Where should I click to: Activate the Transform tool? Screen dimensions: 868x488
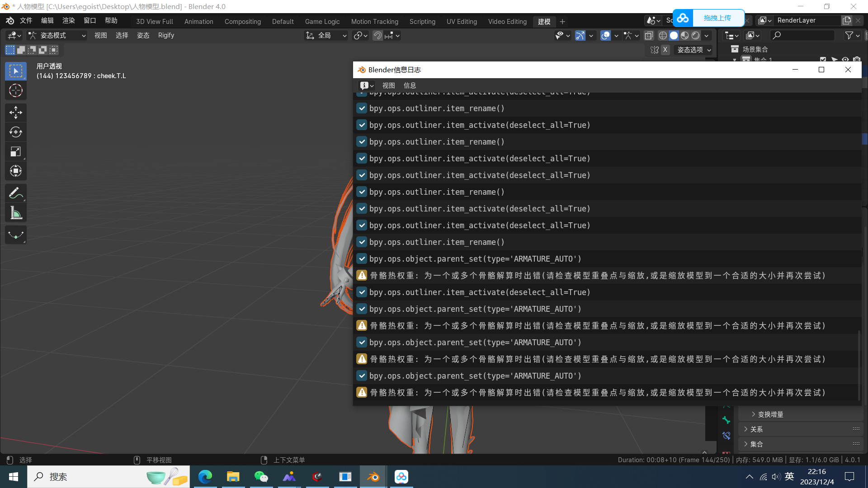tap(16, 171)
